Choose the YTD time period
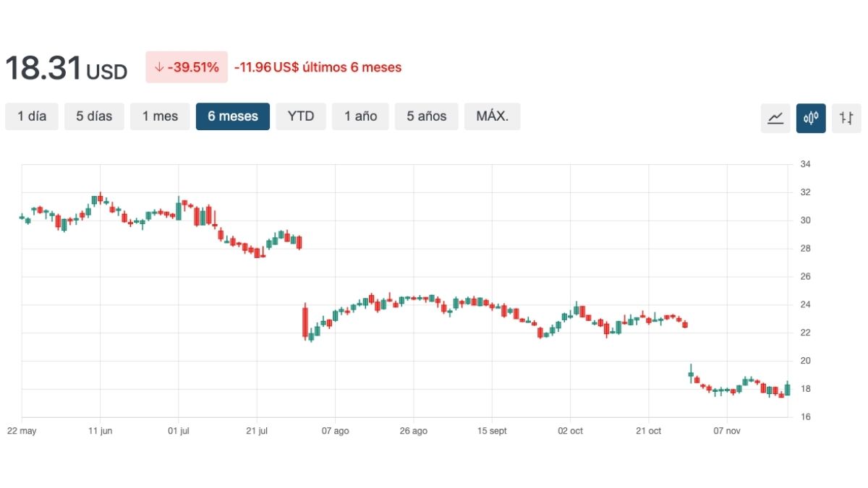Screen dimensions: 868x488 pos(301,116)
